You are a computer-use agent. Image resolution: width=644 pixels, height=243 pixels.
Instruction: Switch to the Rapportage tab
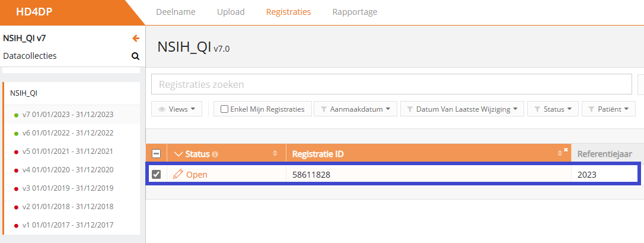tap(355, 12)
